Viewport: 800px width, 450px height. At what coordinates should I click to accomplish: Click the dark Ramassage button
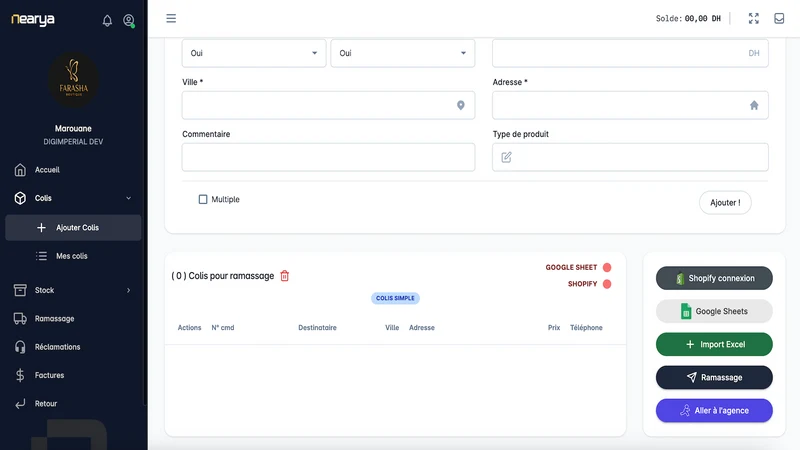coord(714,378)
